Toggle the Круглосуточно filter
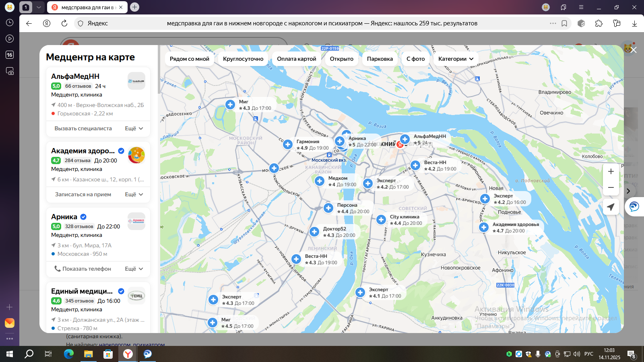 [x=243, y=59]
